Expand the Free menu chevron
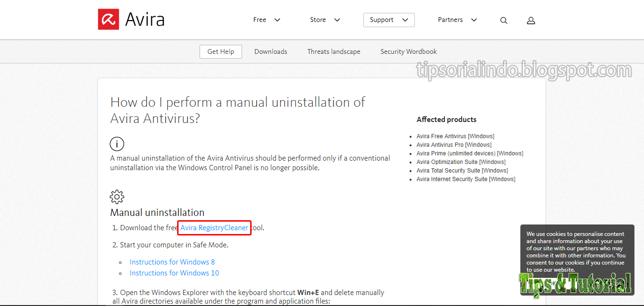 pos(277,20)
